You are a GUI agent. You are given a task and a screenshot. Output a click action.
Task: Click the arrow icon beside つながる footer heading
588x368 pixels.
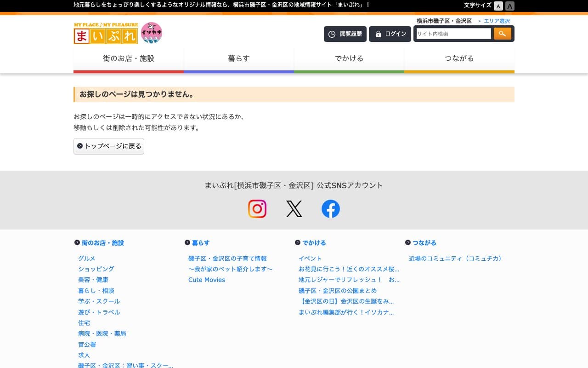point(408,242)
